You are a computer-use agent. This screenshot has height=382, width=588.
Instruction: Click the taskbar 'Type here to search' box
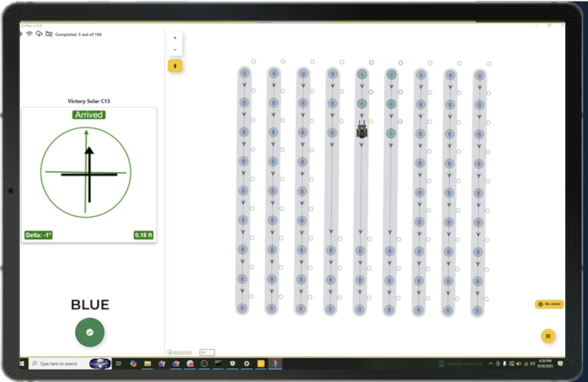(x=60, y=364)
